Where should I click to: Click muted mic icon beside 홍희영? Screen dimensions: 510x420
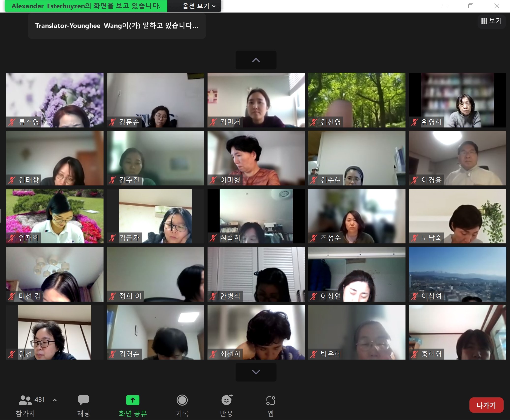tap(415, 354)
